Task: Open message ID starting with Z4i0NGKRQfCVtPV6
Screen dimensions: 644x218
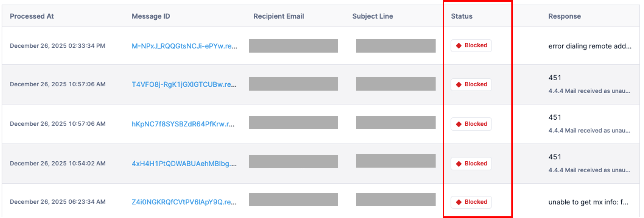Action: (184, 202)
